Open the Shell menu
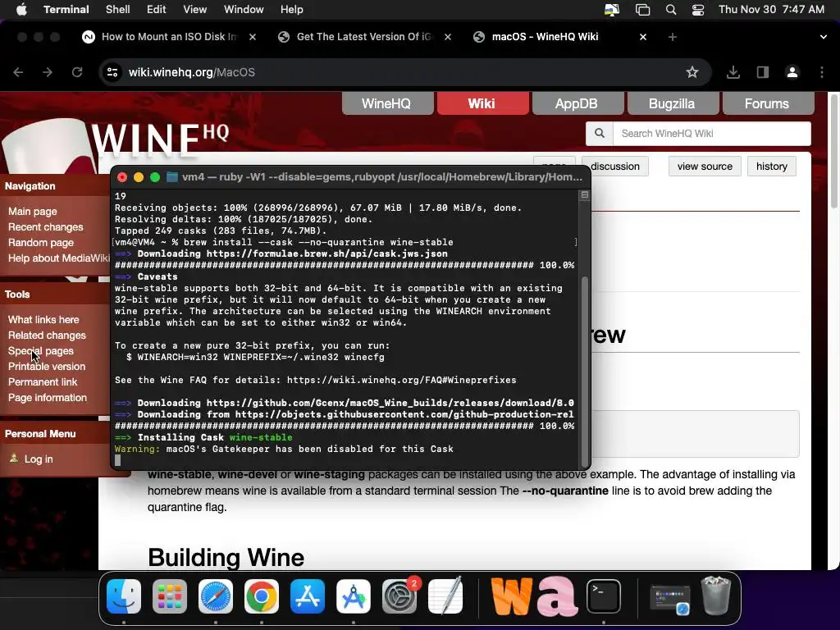Viewport: 840px width, 630px height. [118, 10]
